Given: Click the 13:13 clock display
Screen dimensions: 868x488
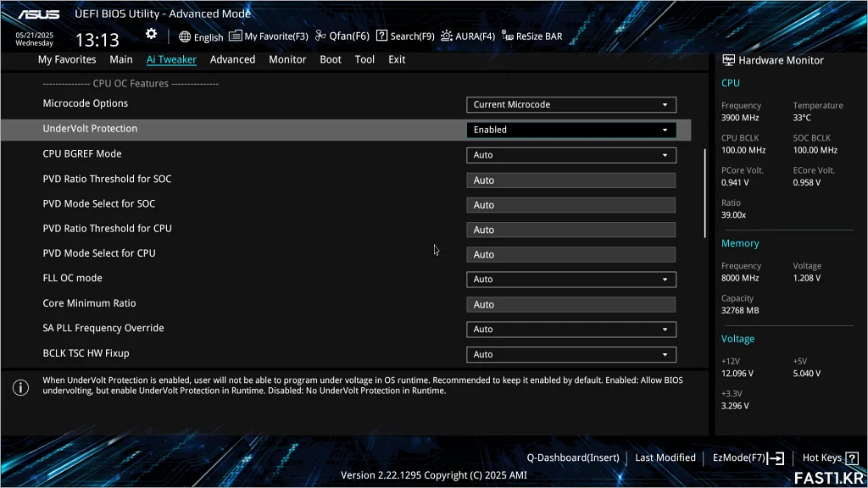Looking at the screenshot, I should click(x=97, y=40).
